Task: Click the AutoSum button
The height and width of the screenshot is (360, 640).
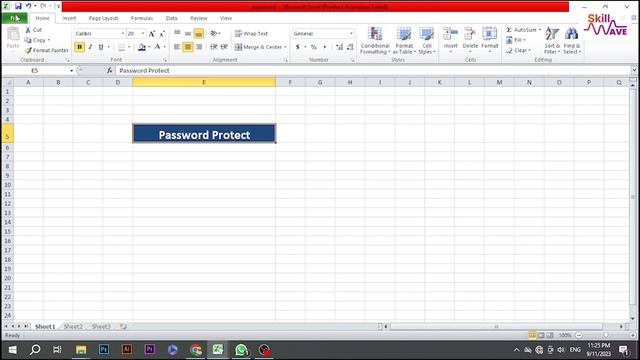Action: 522,30
